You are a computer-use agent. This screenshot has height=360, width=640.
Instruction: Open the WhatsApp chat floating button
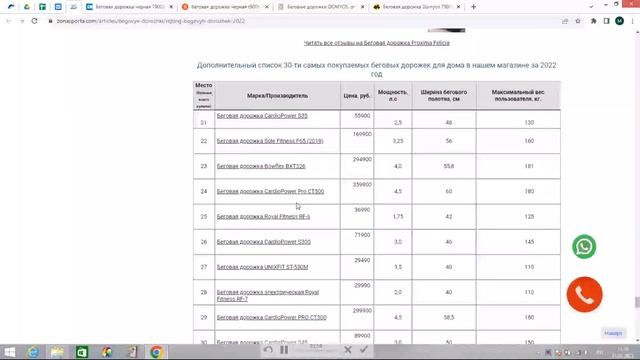coord(584,247)
